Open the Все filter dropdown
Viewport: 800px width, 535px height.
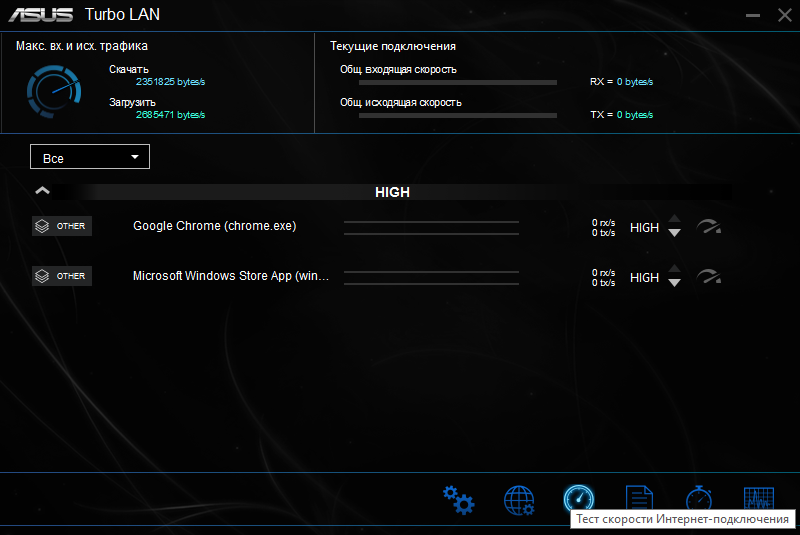click(x=90, y=157)
